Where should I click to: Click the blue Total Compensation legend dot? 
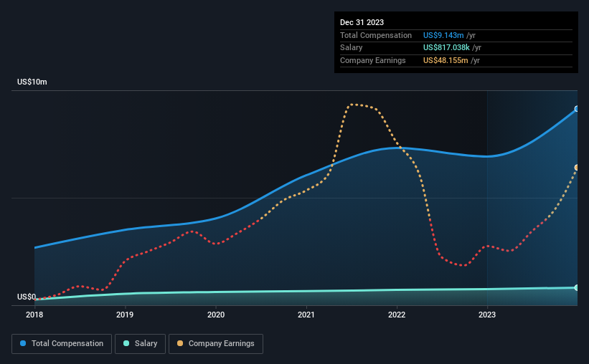[x=23, y=343]
